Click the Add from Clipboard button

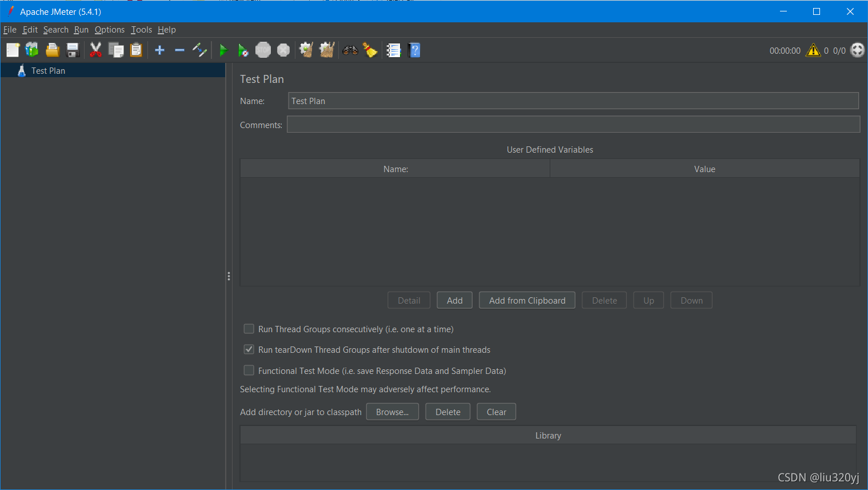point(527,300)
